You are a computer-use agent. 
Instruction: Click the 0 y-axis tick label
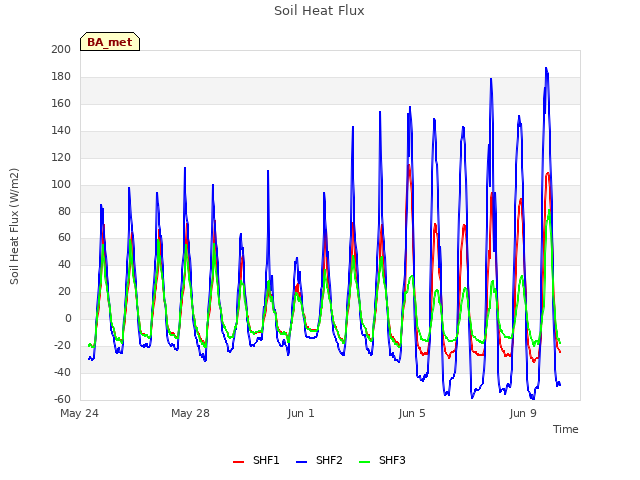point(68,318)
